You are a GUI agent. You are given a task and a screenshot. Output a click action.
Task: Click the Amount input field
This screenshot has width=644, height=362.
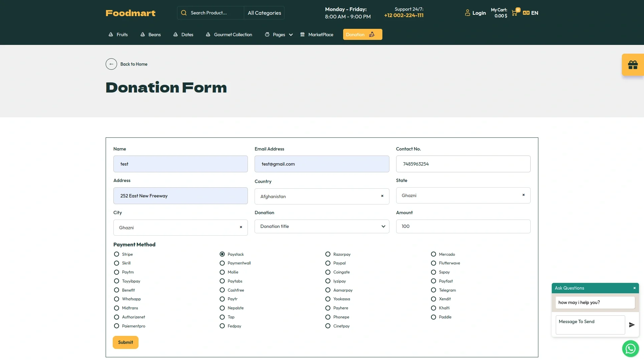463,227
